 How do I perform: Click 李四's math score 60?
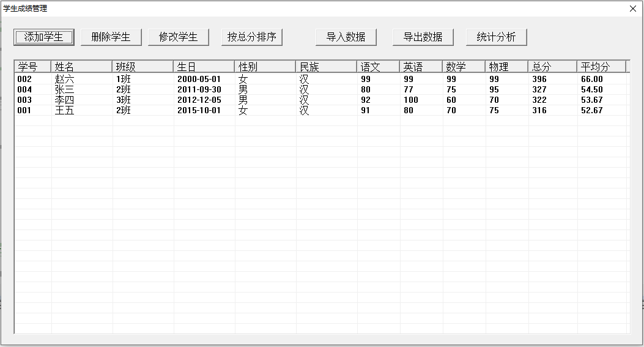451,100
